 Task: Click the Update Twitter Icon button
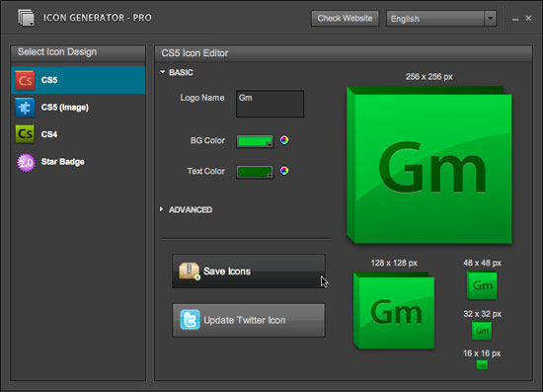249,320
